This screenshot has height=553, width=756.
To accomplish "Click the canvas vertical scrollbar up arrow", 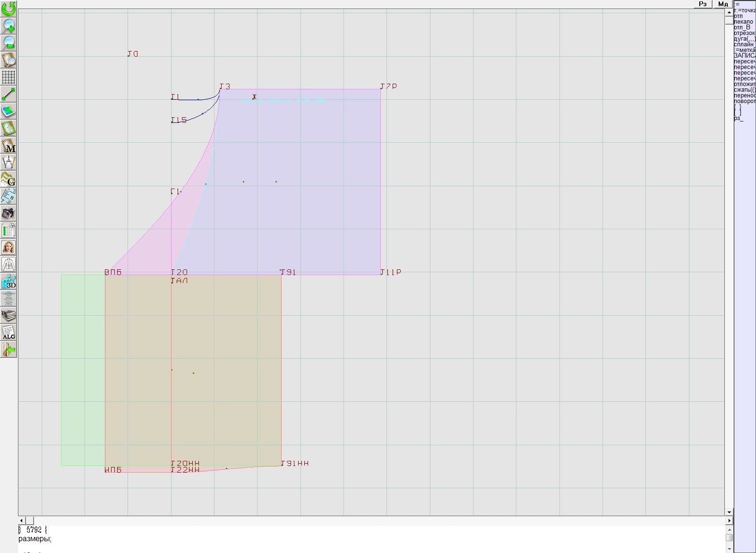I will (729, 12).
